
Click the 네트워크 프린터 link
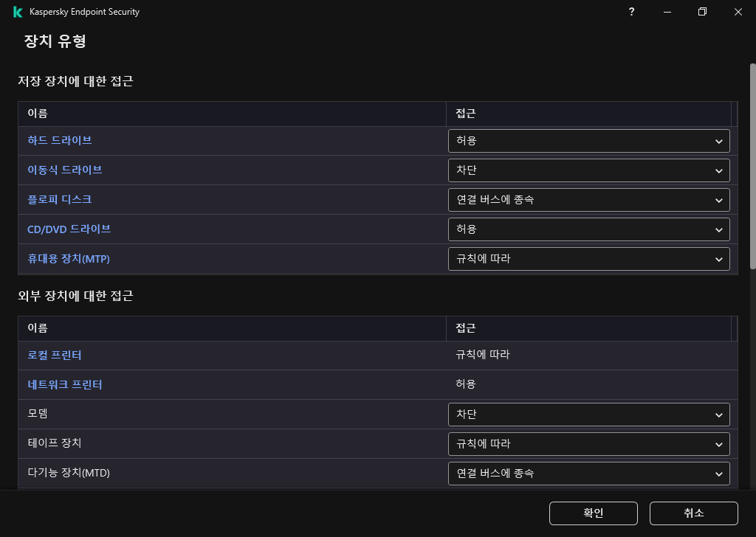[x=65, y=384]
